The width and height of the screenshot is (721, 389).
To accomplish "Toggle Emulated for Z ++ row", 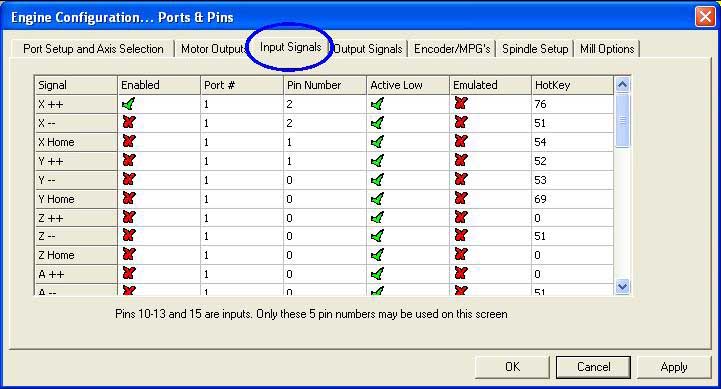I will tap(461, 217).
